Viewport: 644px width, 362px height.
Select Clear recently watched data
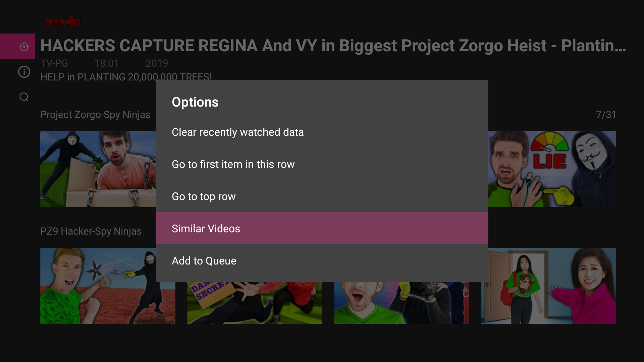[237, 132]
